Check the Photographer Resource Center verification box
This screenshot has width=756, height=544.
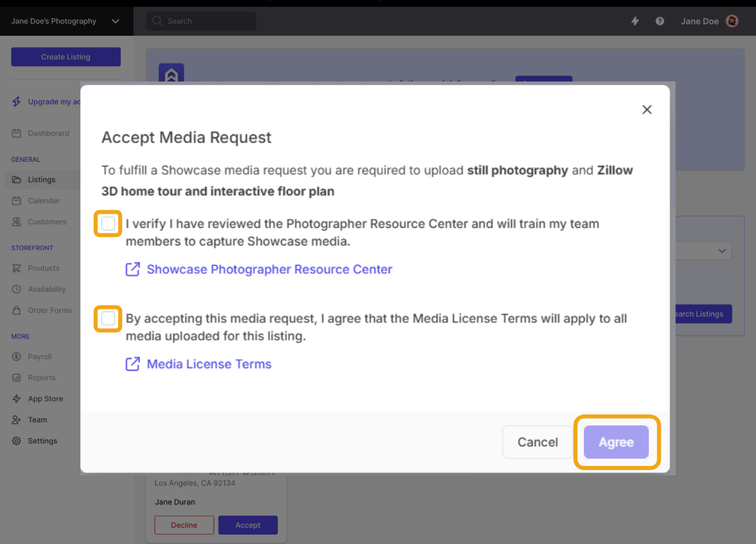click(108, 224)
